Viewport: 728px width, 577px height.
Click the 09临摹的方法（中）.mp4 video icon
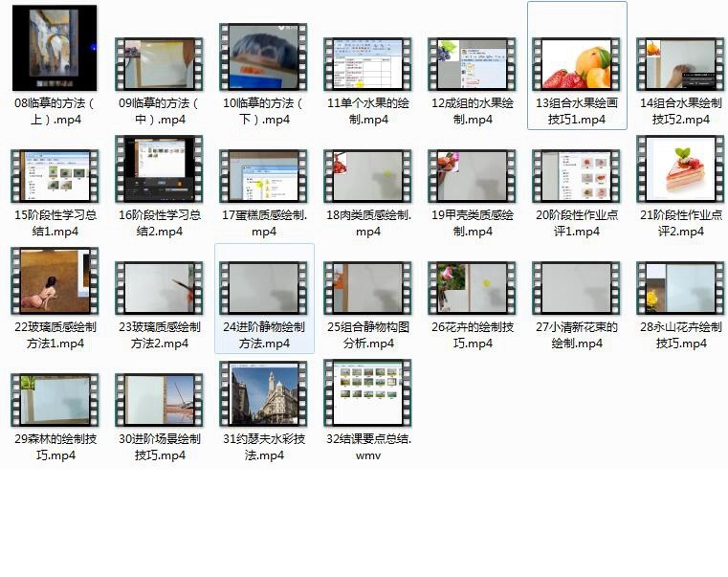tap(159, 64)
